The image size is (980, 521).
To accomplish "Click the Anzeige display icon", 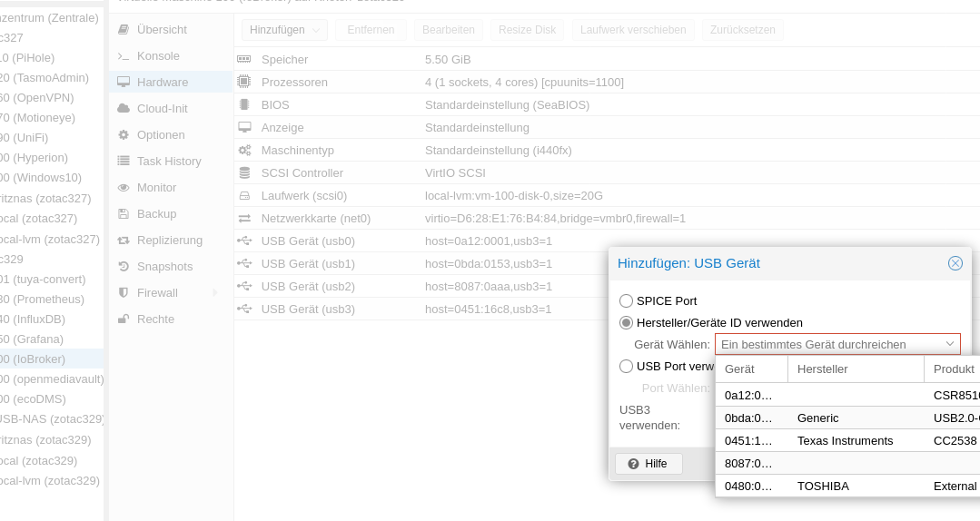I will tap(244, 127).
